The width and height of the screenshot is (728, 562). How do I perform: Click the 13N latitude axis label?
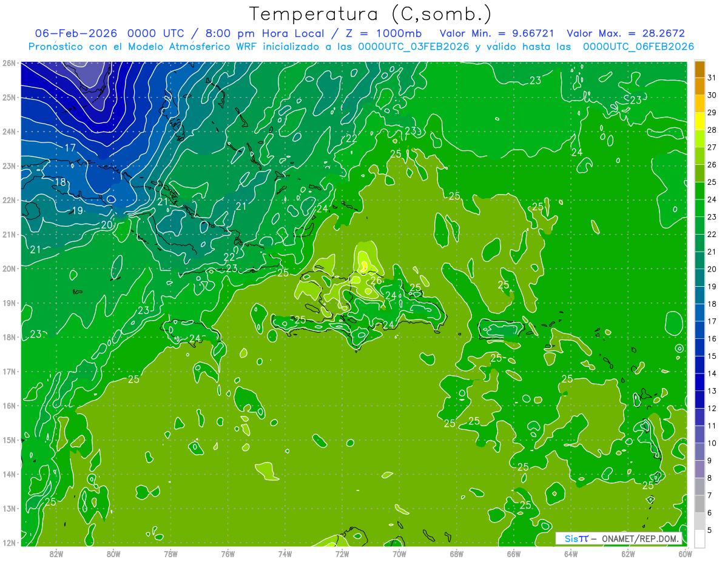(x=8, y=508)
